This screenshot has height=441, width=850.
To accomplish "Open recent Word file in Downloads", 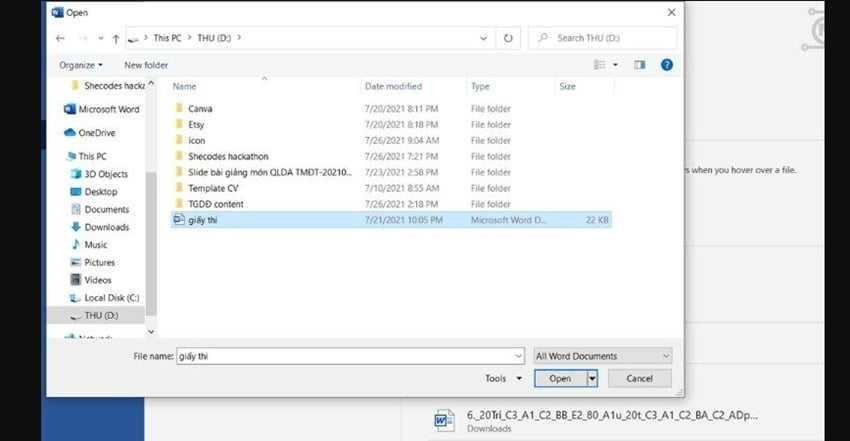I will [x=596, y=421].
